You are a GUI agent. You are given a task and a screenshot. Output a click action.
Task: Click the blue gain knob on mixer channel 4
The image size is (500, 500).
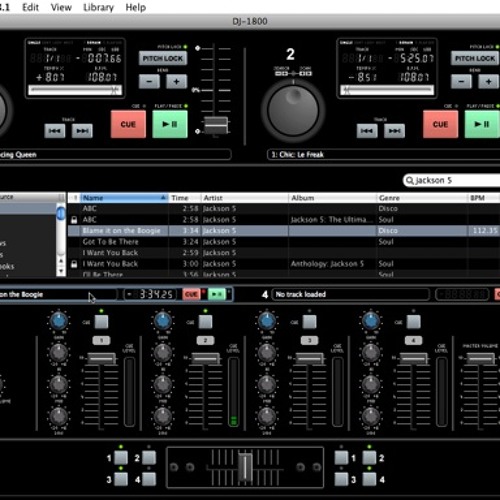click(371, 321)
